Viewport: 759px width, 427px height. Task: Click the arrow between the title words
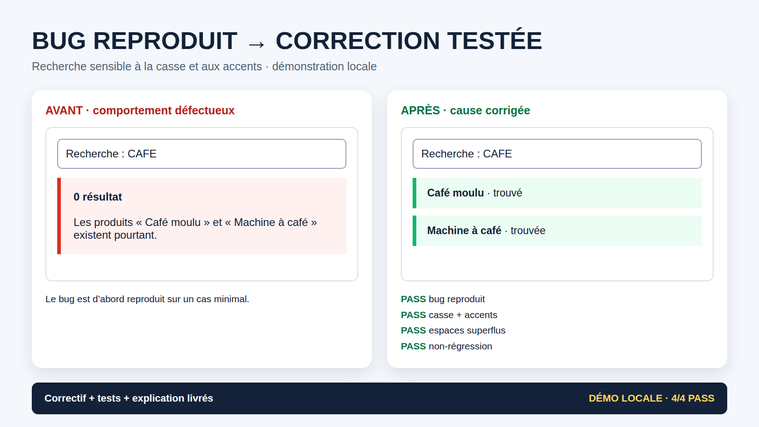pos(256,44)
